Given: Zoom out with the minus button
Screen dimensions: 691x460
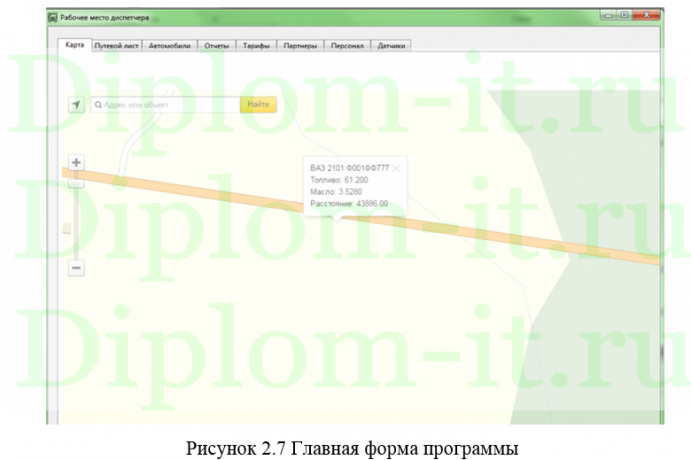Looking at the screenshot, I should 76,267.
